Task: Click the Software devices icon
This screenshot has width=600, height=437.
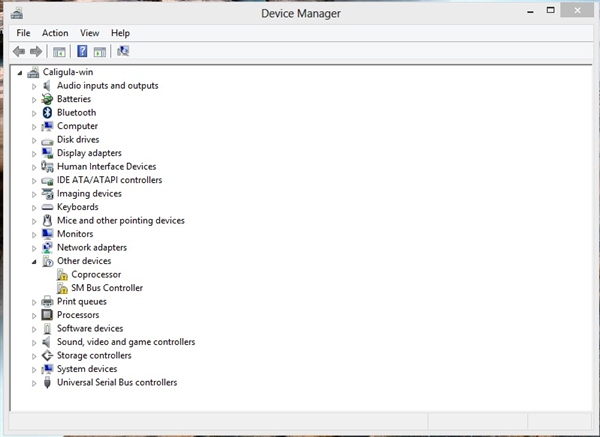Action: [x=47, y=329]
